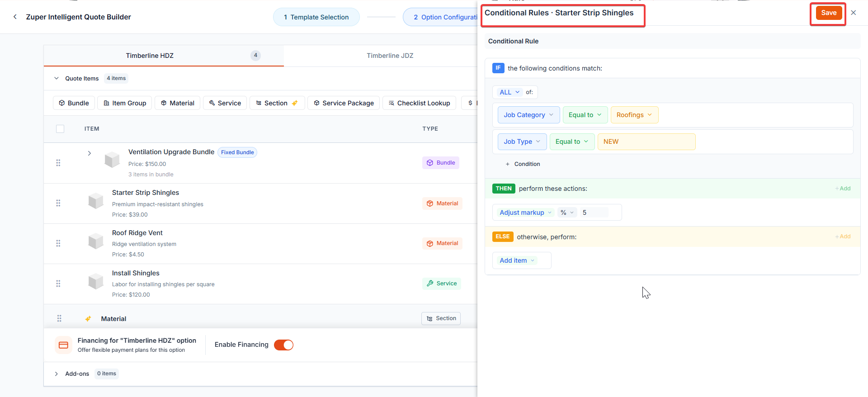Click Service tag on Install Shingles row
Screen dimensions: 868x397
click(x=442, y=284)
